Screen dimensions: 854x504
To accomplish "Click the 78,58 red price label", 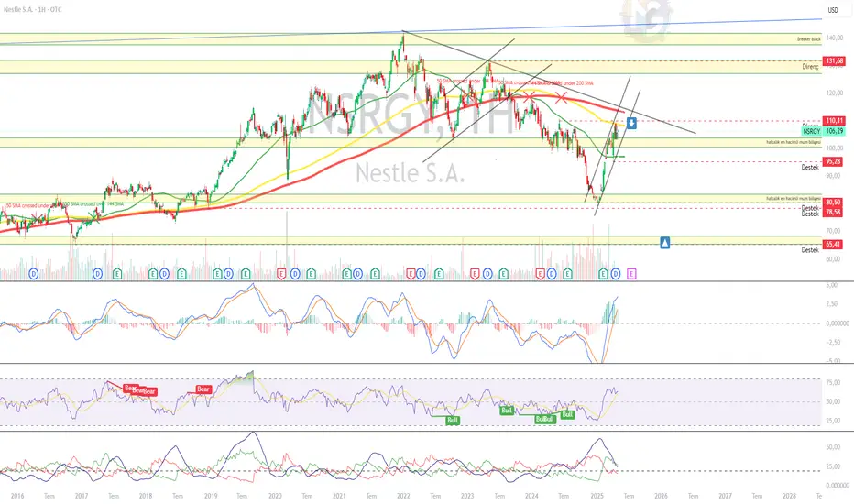I will [833, 212].
